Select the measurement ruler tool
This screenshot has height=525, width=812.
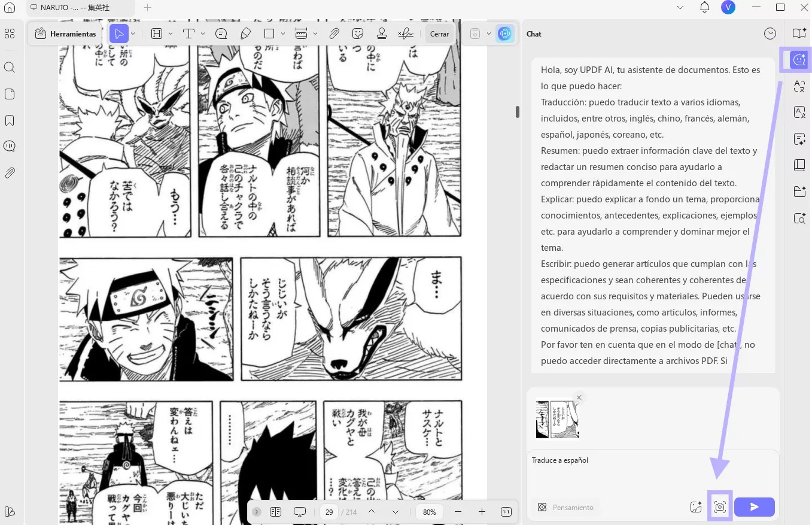pyautogui.click(x=301, y=34)
